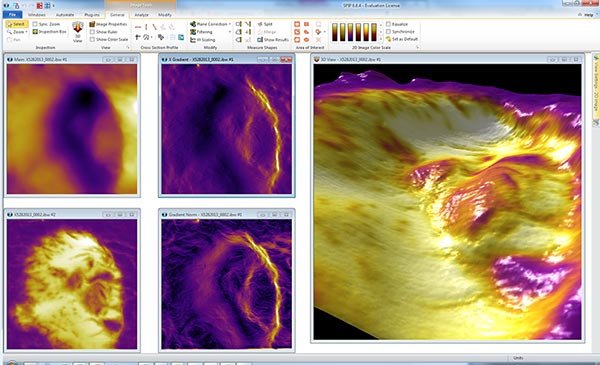
Task: Click Units in the status bar
Action: pos(518,358)
